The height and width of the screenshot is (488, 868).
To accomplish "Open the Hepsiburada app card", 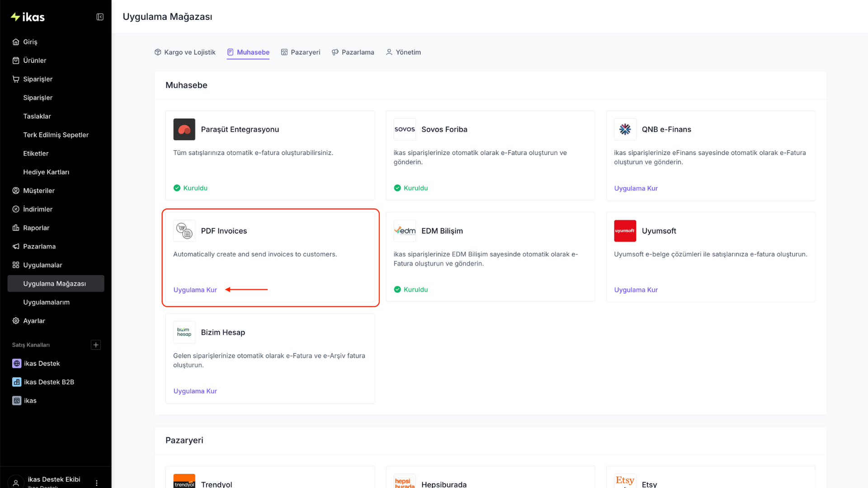I will pos(491,477).
